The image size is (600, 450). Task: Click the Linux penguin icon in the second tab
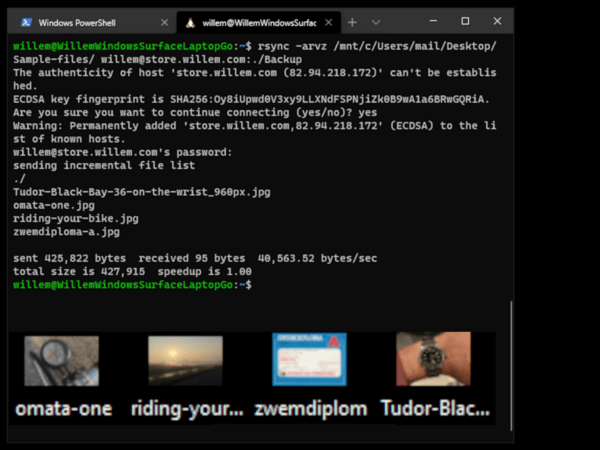(189, 21)
